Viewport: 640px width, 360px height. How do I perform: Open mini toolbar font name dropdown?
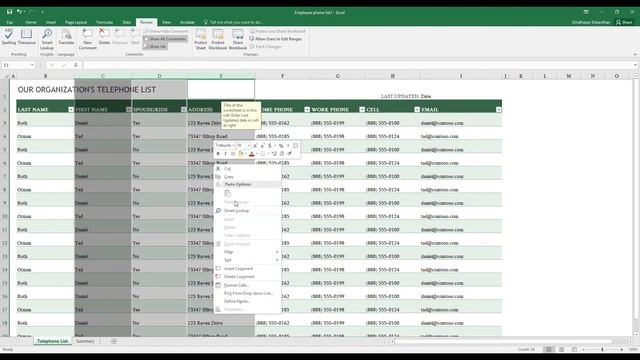(x=233, y=146)
